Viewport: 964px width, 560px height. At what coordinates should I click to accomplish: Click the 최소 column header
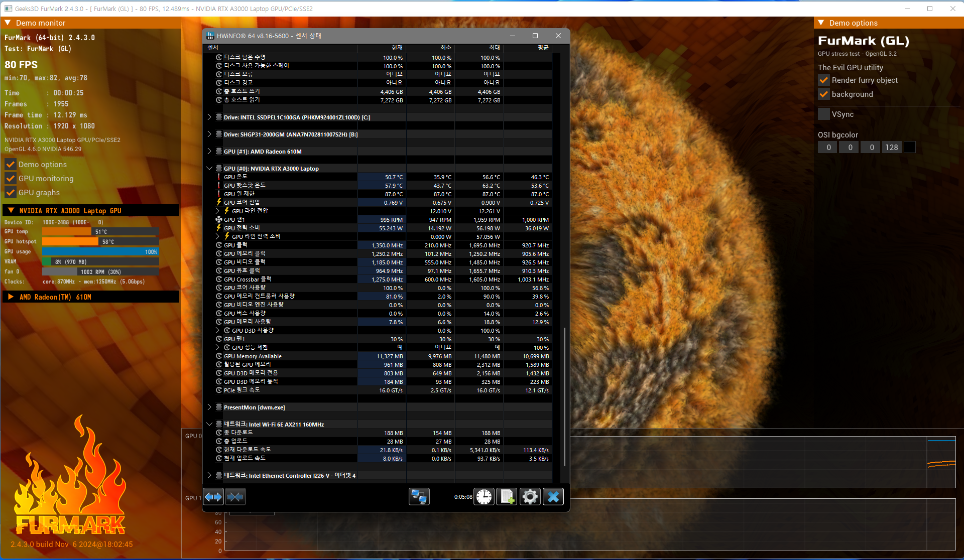point(430,48)
